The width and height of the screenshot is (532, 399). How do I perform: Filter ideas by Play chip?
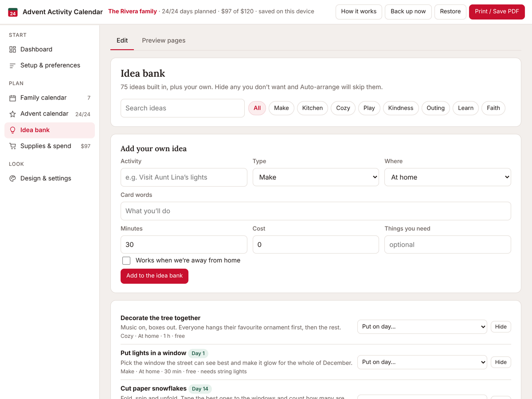tap(369, 108)
